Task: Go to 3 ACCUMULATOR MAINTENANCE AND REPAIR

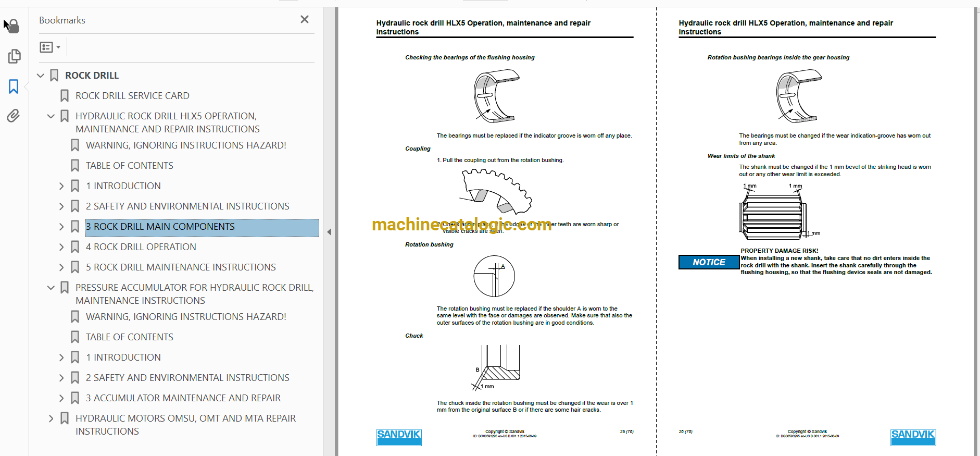Action: (183, 398)
